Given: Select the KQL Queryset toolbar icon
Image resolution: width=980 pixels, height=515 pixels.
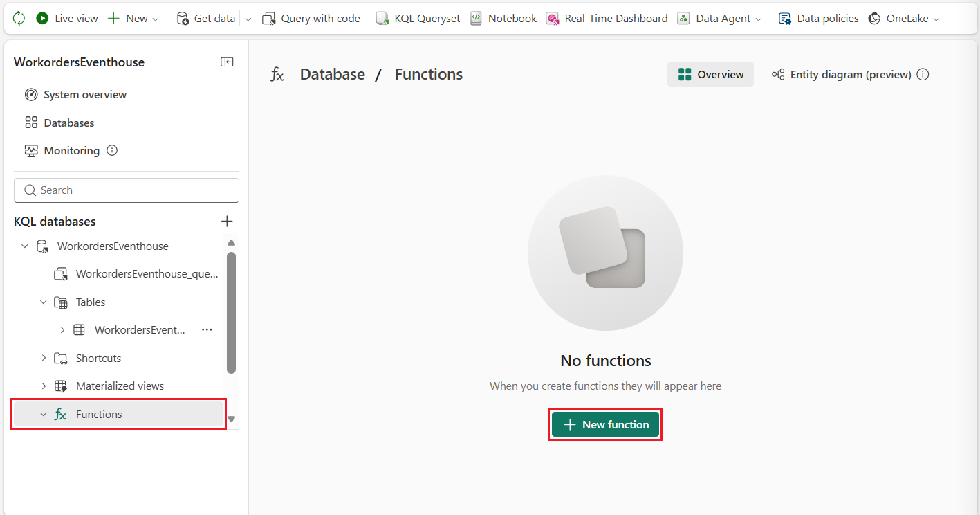Looking at the screenshot, I should [x=417, y=18].
